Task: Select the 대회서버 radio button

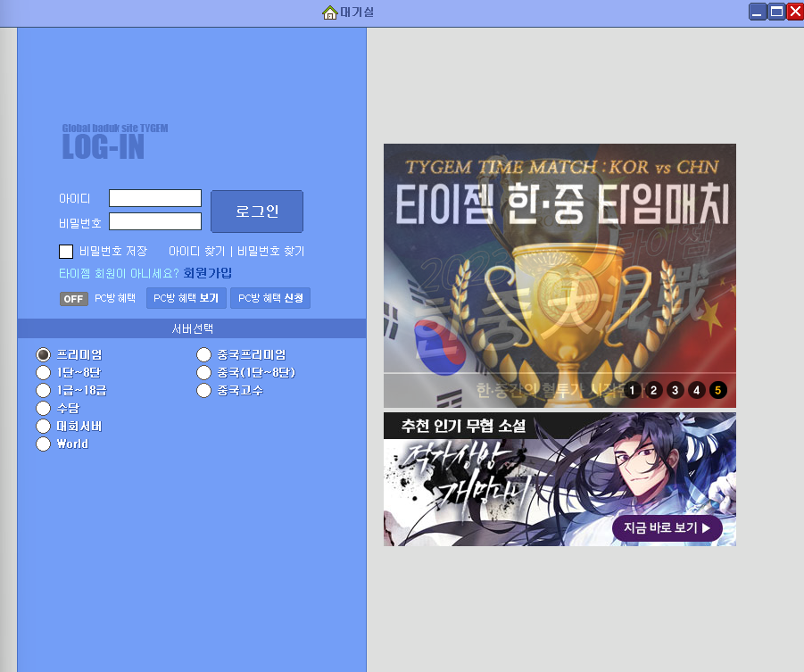Action: coord(43,427)
